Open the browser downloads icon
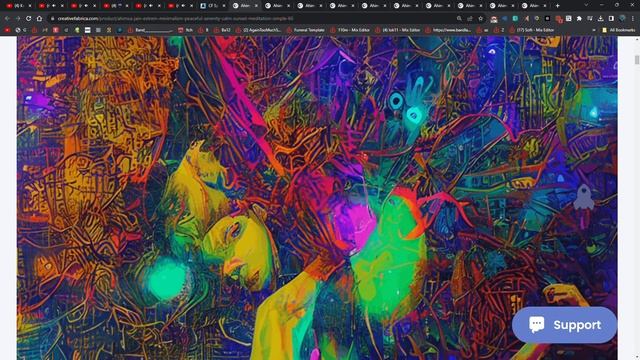The width and height of the screenshot is (640, 360). [x=600, y=18]
